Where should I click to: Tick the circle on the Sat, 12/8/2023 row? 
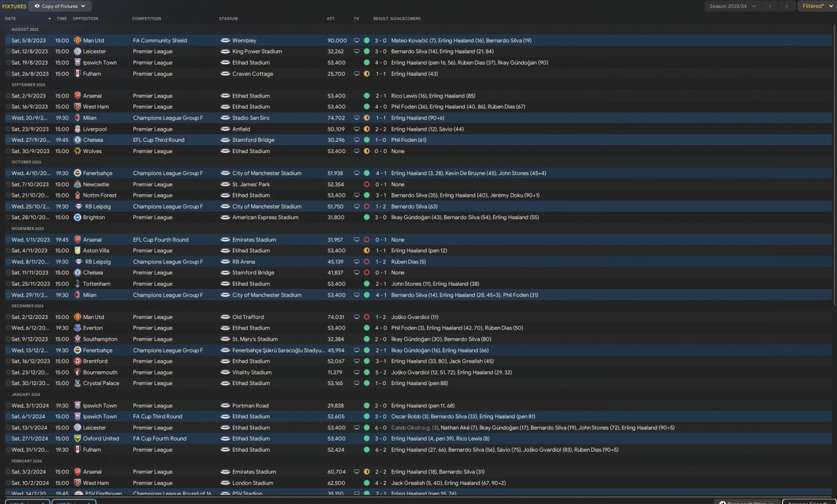[8, 52]
